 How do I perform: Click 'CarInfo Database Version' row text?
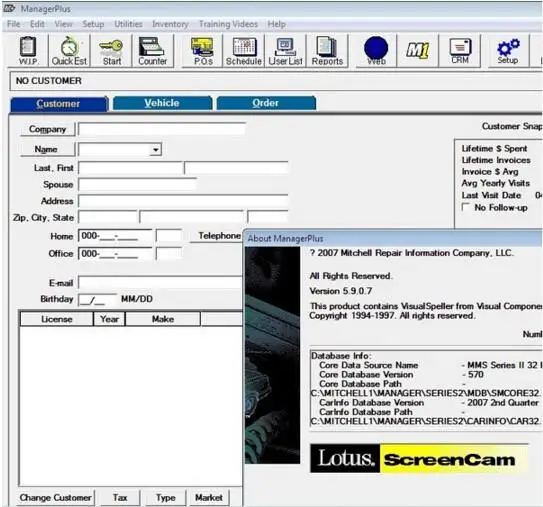(372, 403)
